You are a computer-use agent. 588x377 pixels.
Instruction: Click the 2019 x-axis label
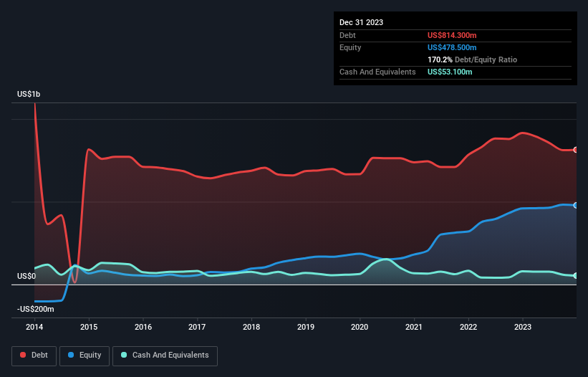306,327
